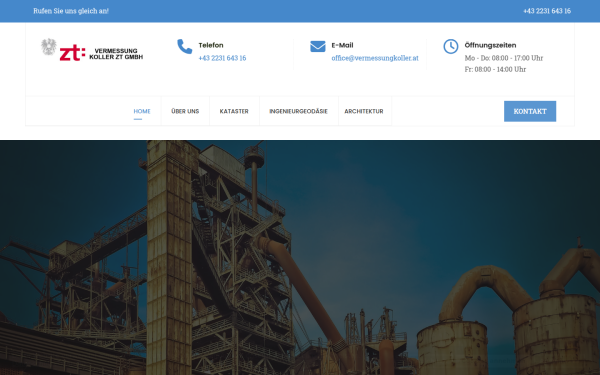The image size is (600, 375).
Task: Open the Home menu item
Action: pyautogui.click(x=142, y=111)
